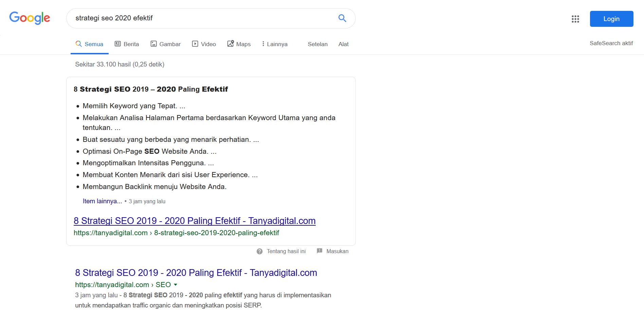The width and height of the screenshot is (644, 319).
Task: Click the Mengoptimalkan Intensitas Pengguna bullet
Action: [148, 163]
